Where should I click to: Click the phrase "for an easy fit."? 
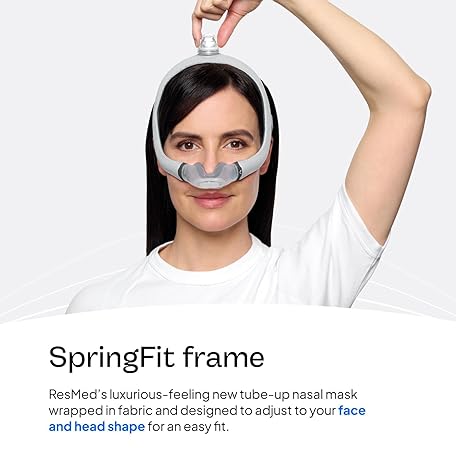pos(188,426)
